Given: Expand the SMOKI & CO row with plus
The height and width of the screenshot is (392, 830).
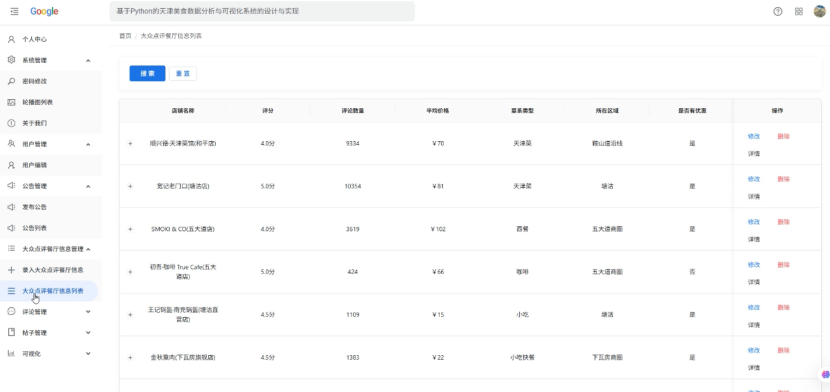Looking at the screenshot, I should pos(130,229).
